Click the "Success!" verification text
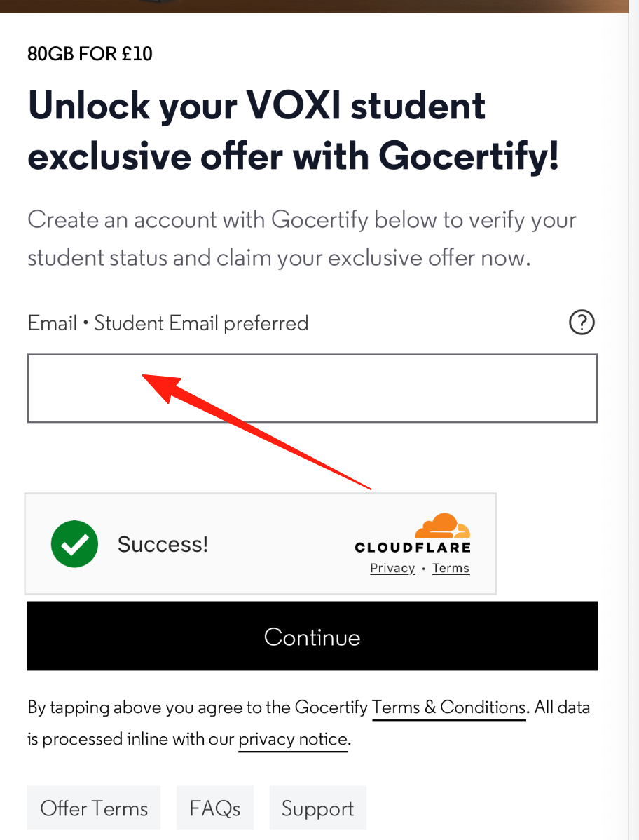The height and width of the screenshot is (840, 639). click(x=163, y=544)
